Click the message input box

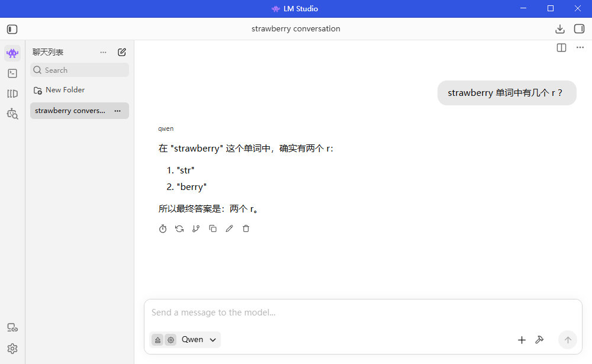(363, 313)
